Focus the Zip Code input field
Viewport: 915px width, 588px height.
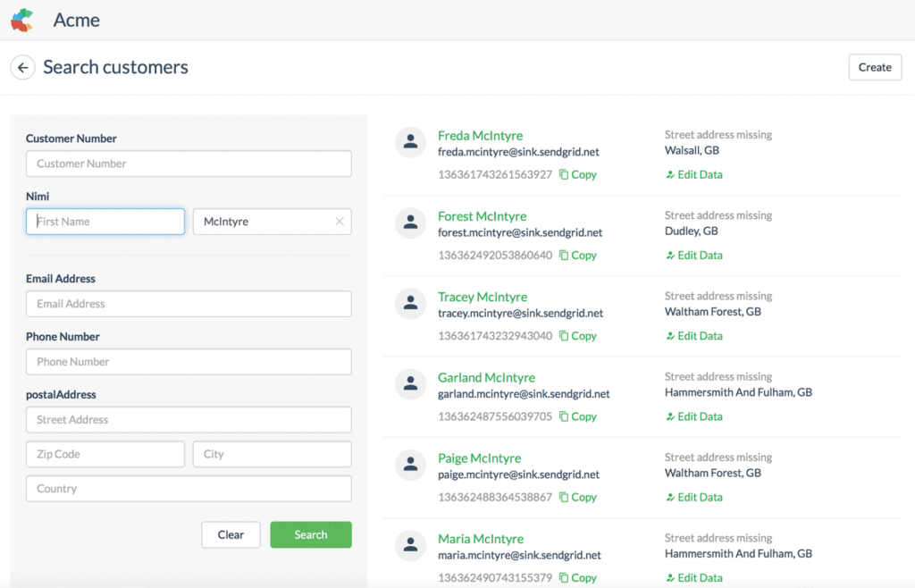(x=105, y=455)
